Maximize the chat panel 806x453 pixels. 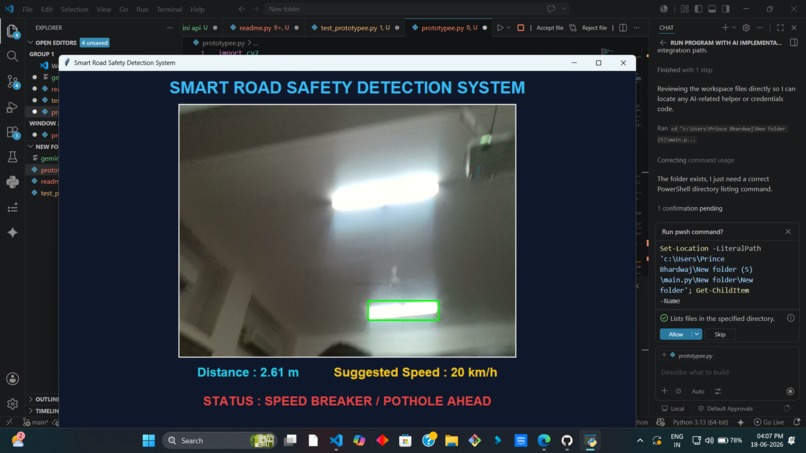point(780,28)
